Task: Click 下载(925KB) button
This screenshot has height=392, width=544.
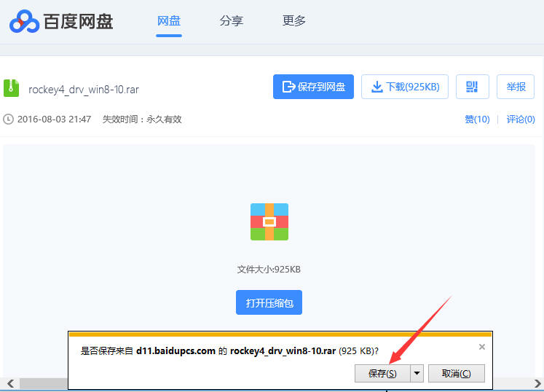Action: pos(405,87)
